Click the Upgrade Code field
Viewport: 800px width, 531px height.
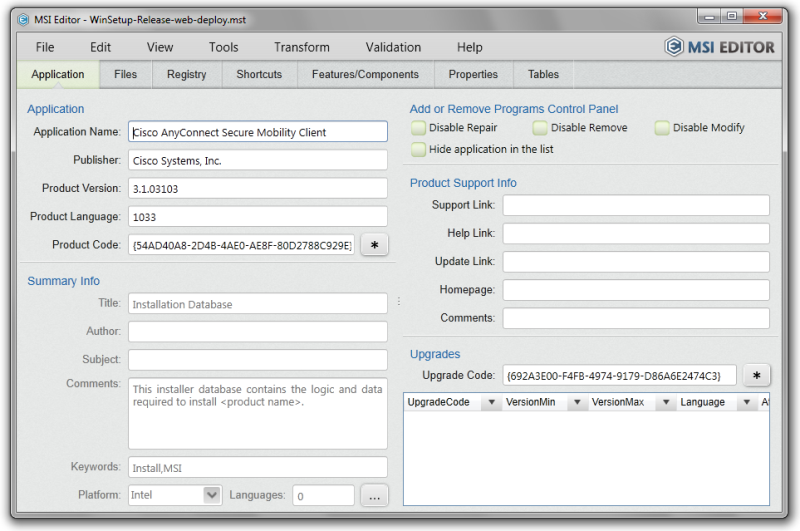pyautogui.click(x=619, y=375)
